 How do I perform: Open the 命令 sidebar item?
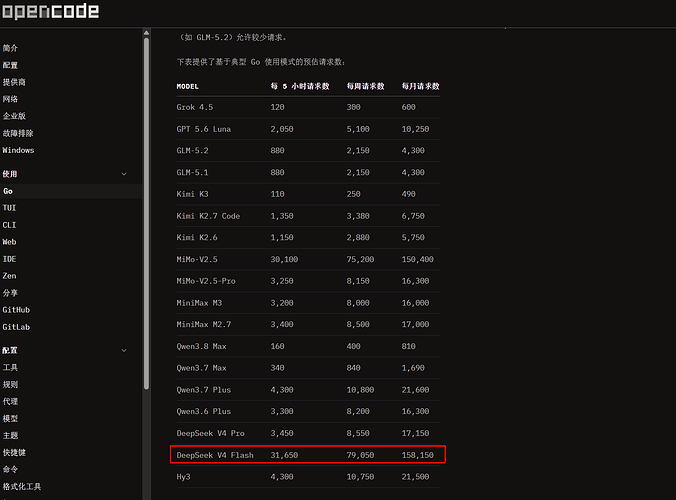[x=10, y=469]
